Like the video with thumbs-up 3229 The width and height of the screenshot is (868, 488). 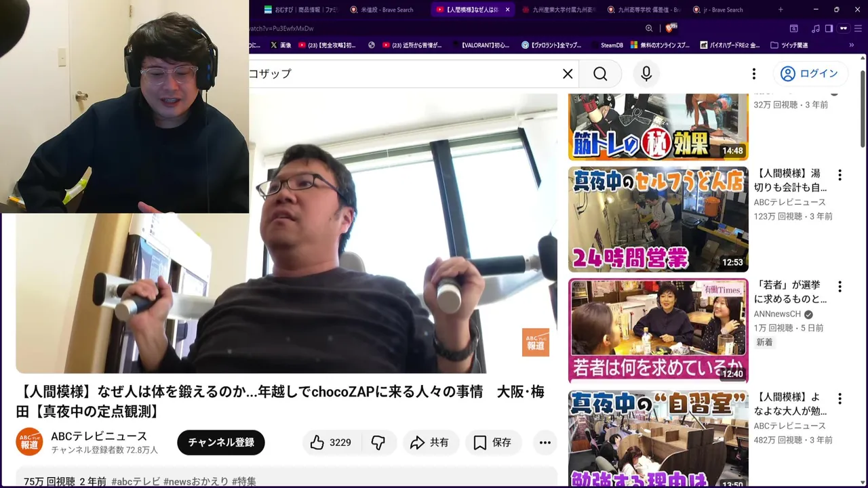click(x=332, y=443)
